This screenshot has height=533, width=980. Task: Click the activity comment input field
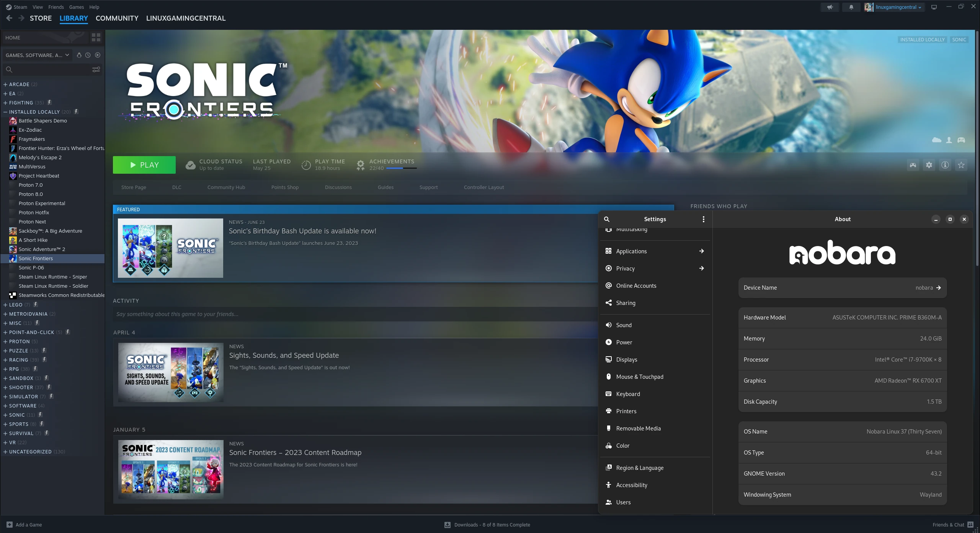coord(356,314)
